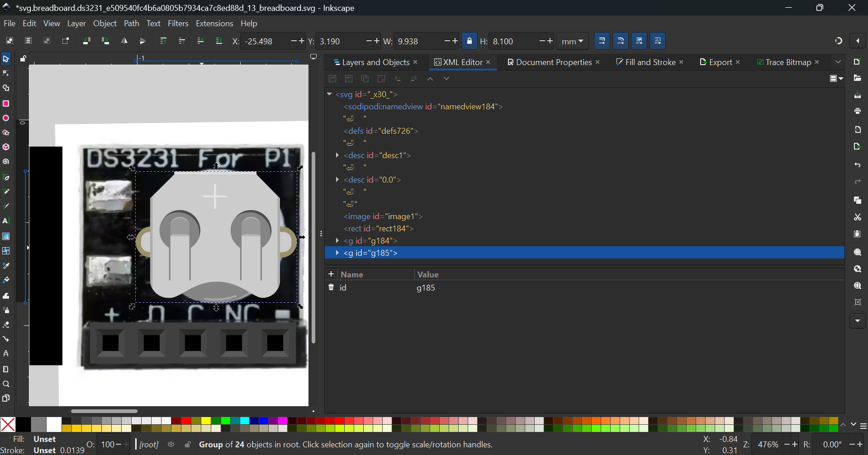Rotate selection 90° counter-clockwise
868x455 pixels.
pyautogui.click(x=87, y=41)
